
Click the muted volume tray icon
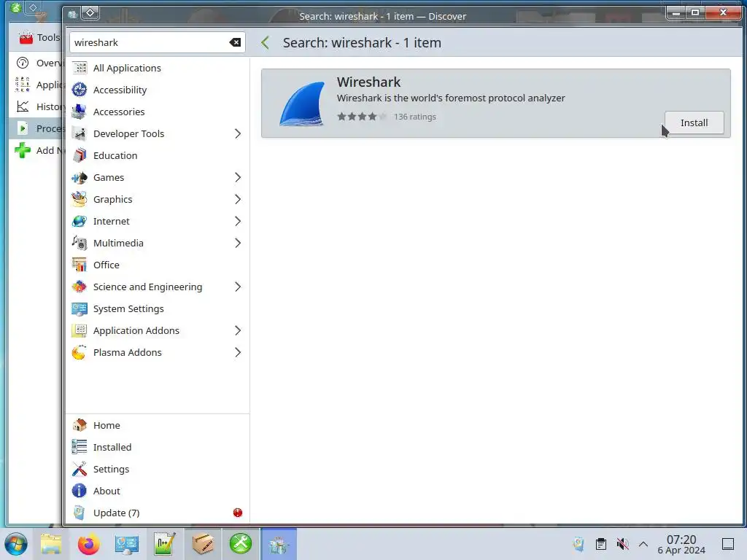pyautogui.click(x=622, y=544)
